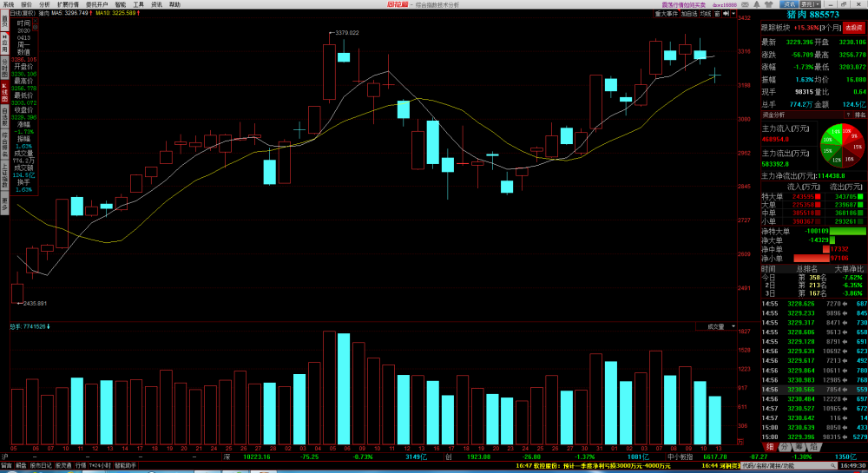
Task: Click 排名 in 资金分析 header
Action: pos(859,115)
